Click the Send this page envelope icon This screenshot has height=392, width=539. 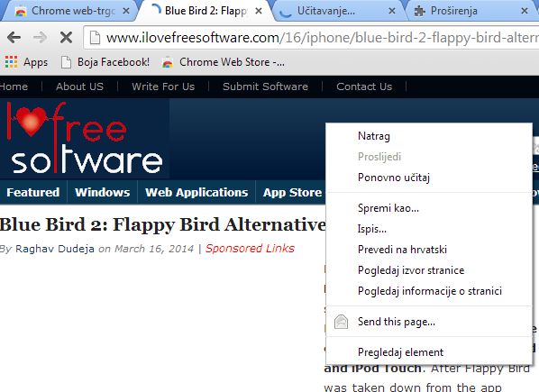tap(341, 322)
